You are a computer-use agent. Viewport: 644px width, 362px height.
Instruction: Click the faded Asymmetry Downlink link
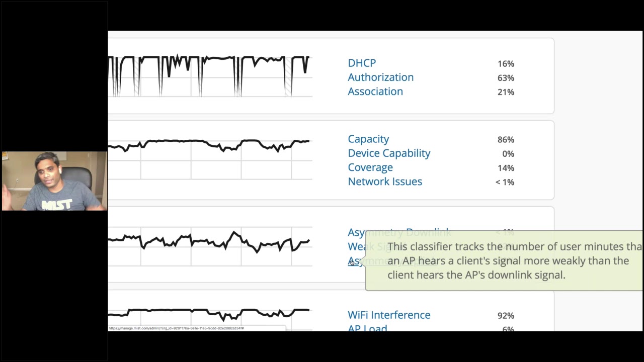click(x=399, y=232)
